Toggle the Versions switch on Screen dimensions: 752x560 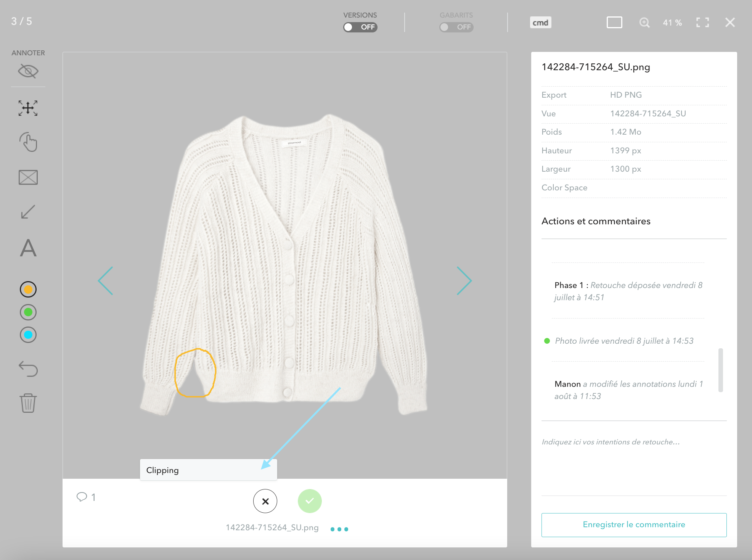[360, 27]
